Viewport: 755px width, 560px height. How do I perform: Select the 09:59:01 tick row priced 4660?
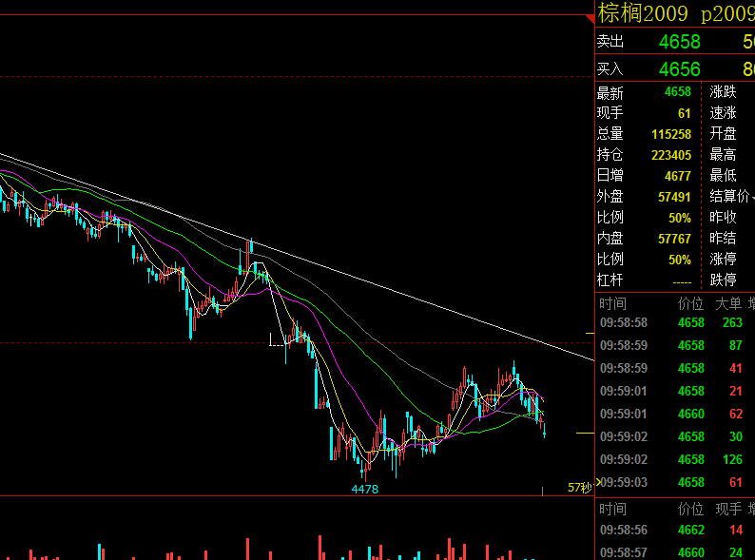click(x=675, y=414)
